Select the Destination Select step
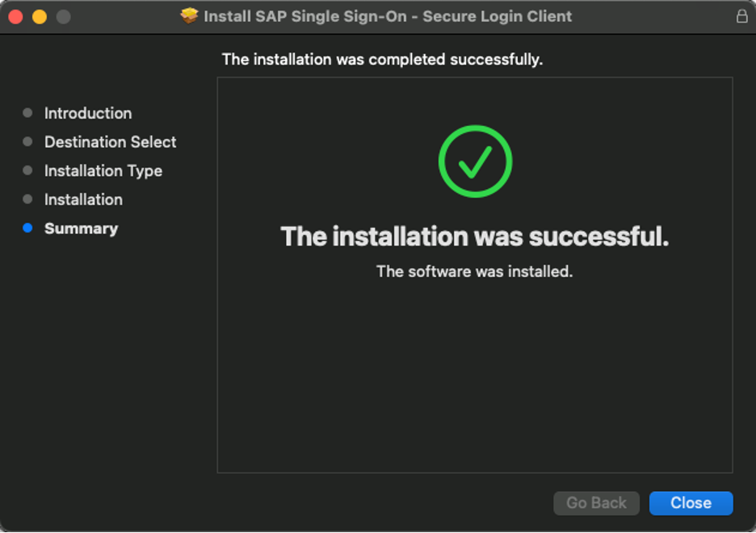 pyautogui.click(x=111, y=142)
